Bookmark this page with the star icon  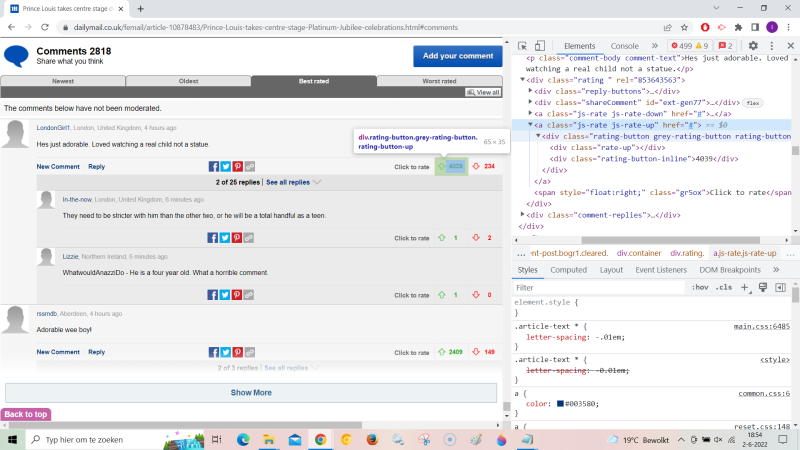682,27
